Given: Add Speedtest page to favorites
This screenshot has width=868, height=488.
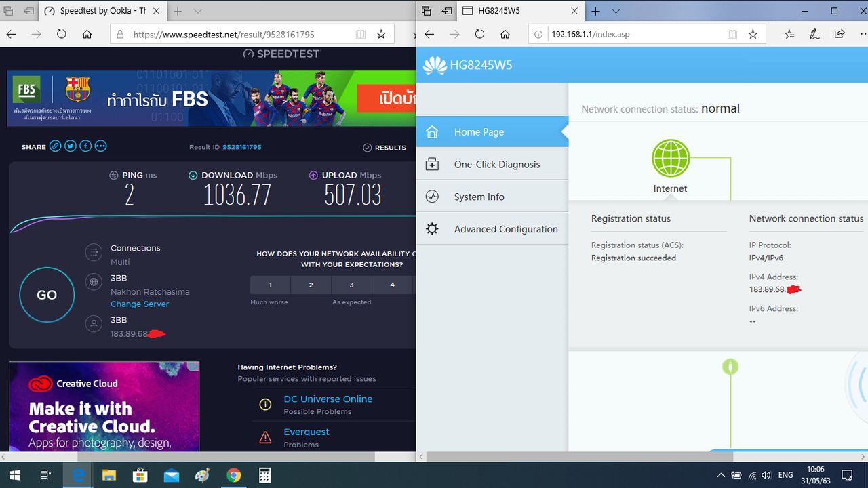Looking at the screenshot, I should click(381, 34).
